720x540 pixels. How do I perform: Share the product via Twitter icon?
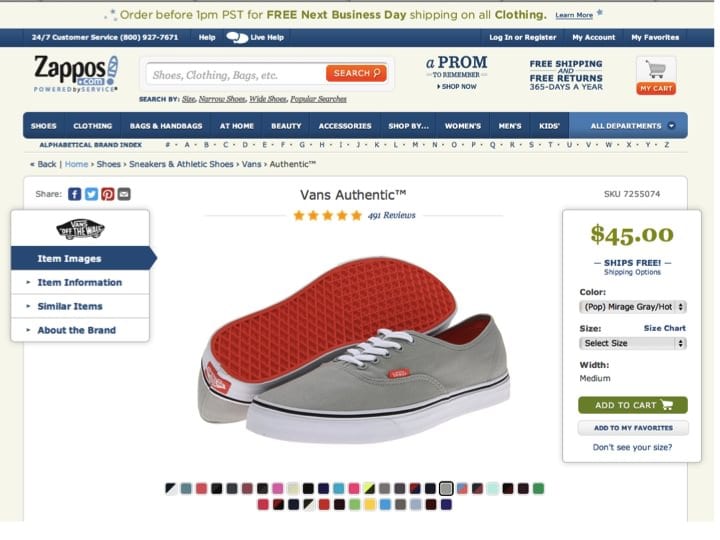[x=91, y=194]
